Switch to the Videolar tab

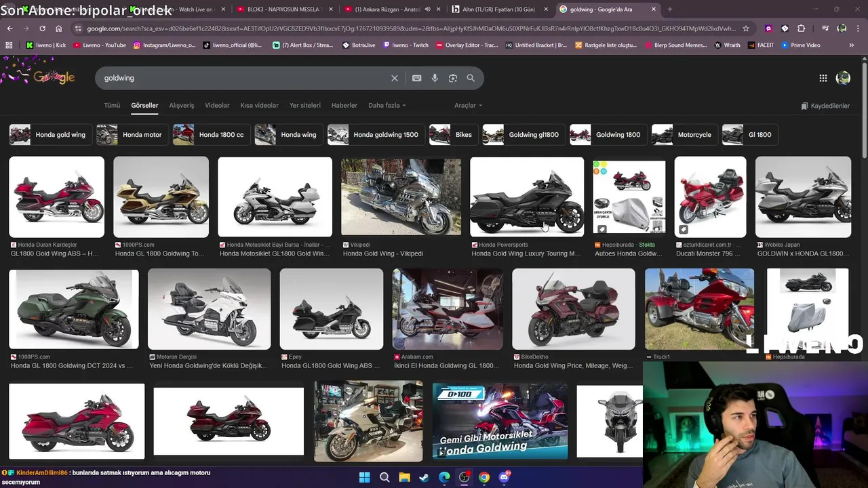(x=217, y=106)
